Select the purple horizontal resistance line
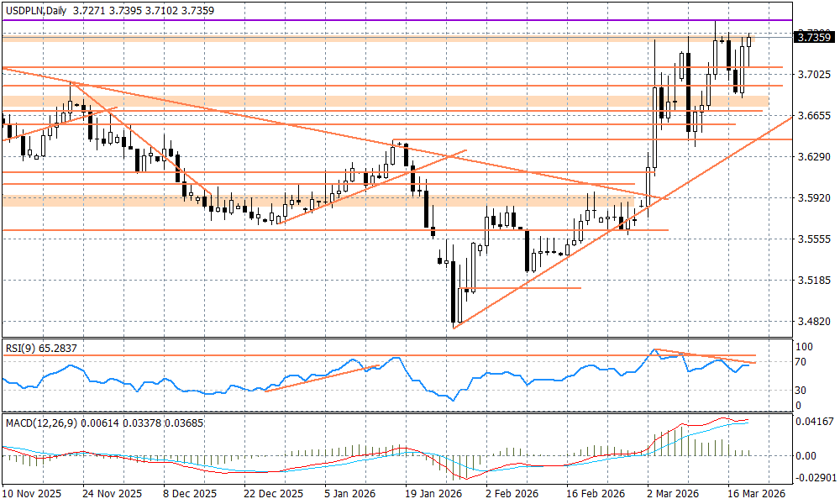 pyautogui.click(x=336, y=20)
